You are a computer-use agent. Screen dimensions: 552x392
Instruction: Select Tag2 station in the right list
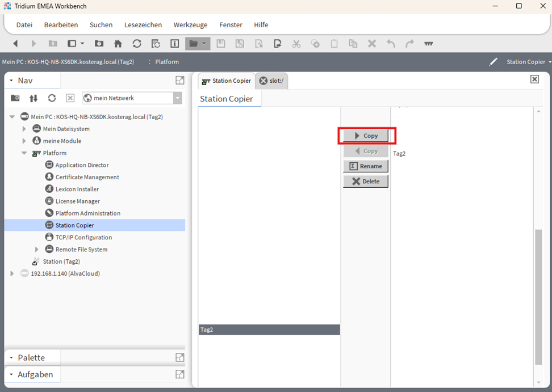(x=399, y=154)
